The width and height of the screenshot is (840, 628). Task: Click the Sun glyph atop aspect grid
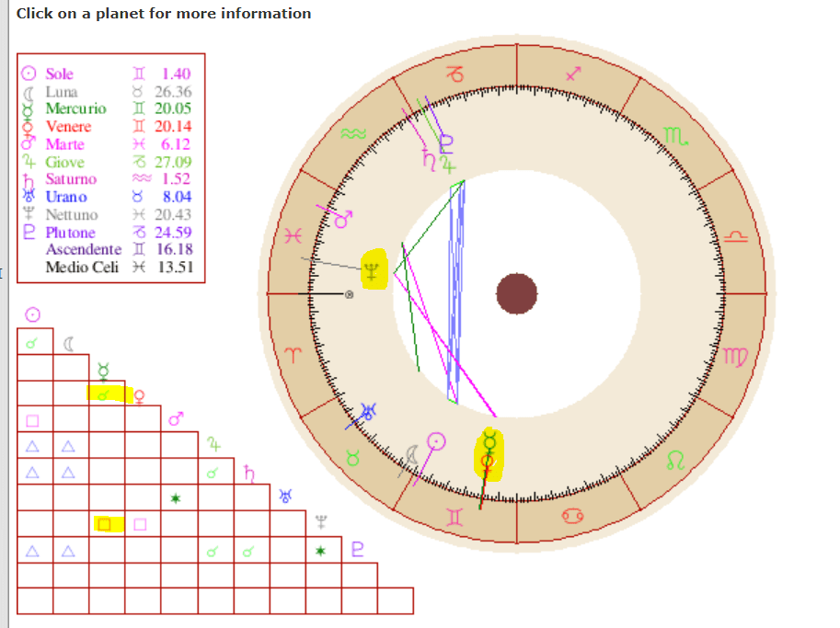point(31,314)
